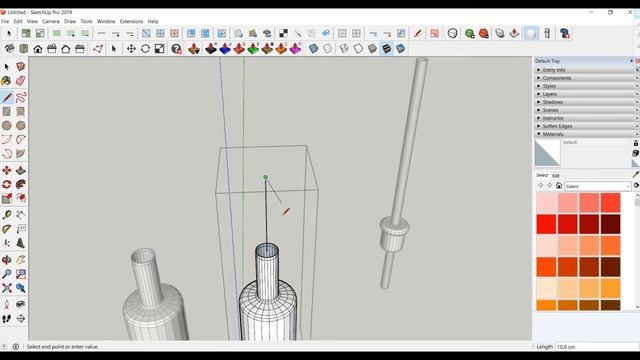Screen dimensions: 640x360
Task: Expand the Shadows panel
Action: [x=587, y=102]
